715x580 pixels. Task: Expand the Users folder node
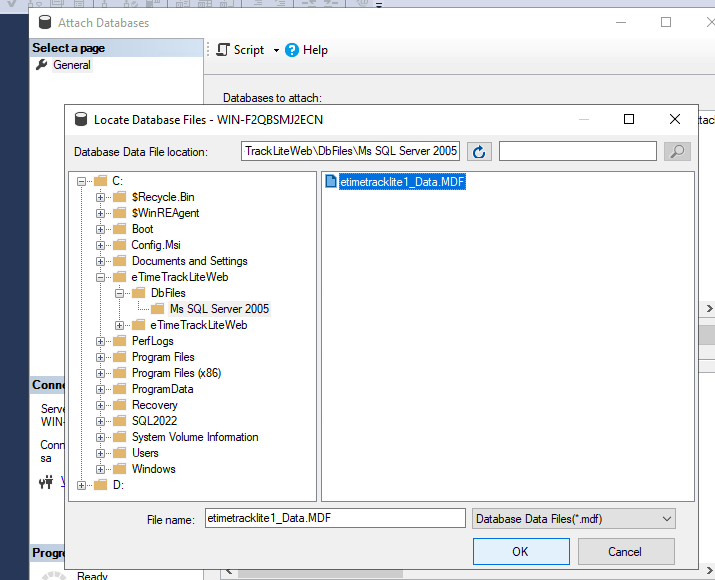pyautogui.click(x=100, y=453)
